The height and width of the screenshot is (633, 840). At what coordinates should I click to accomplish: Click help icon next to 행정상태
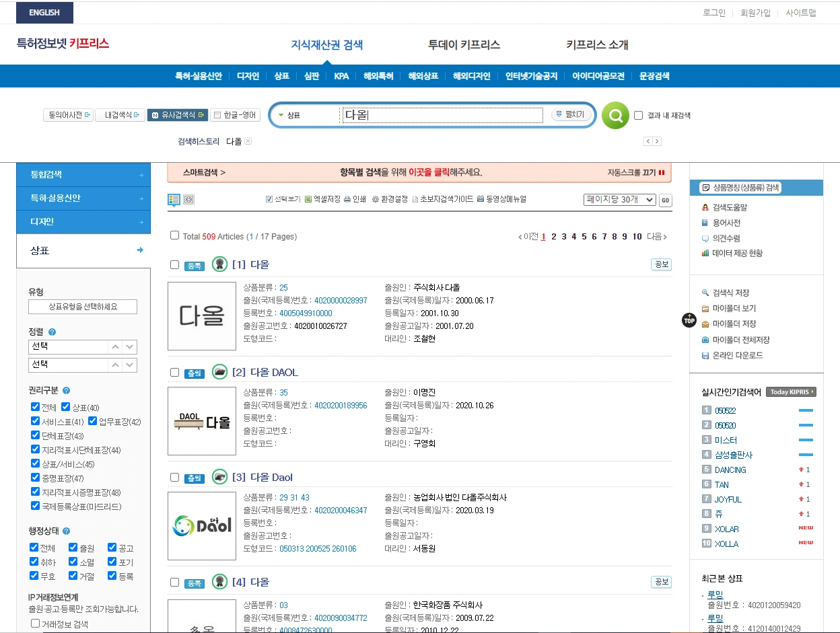[x=66, y=531]
